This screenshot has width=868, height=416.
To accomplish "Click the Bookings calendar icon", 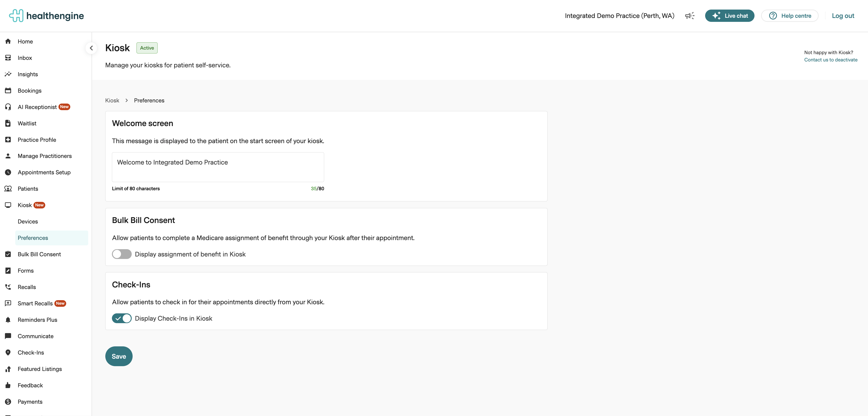I will [8, 91].
